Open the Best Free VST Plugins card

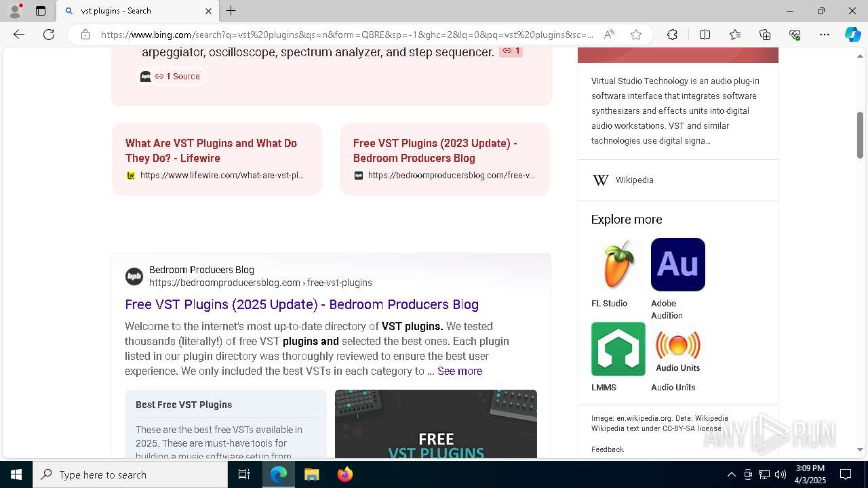(225, 424)
